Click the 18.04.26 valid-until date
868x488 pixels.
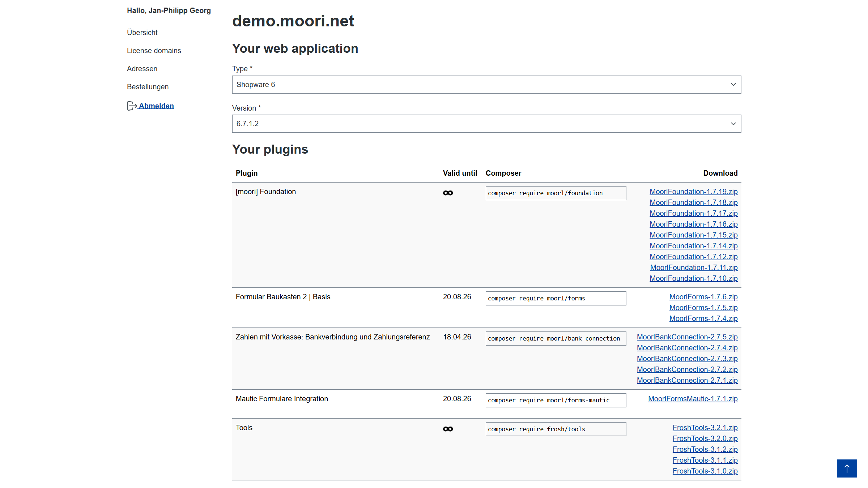click(457, 337)
